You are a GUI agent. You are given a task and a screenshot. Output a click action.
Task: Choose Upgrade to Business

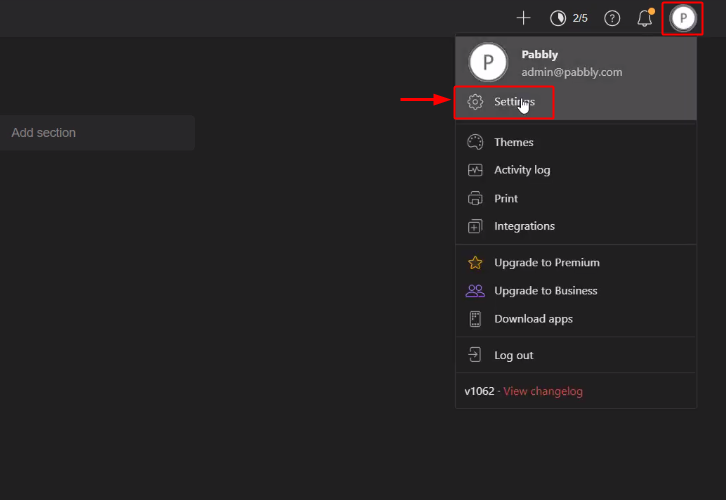[x=576, y=291]
